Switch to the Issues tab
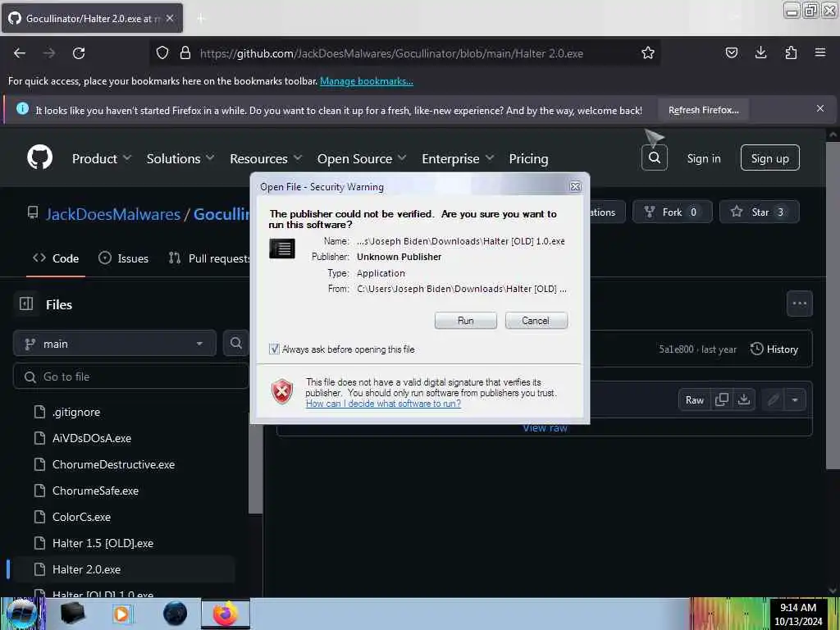Viewport: 840px width, 630px height. [x=124, y=258]
